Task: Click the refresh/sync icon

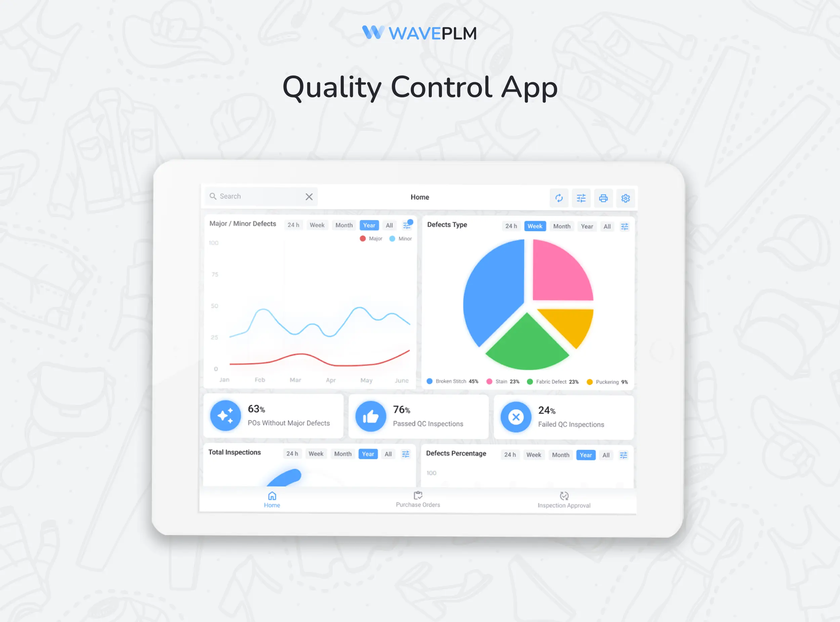Action: pos(558,198)
